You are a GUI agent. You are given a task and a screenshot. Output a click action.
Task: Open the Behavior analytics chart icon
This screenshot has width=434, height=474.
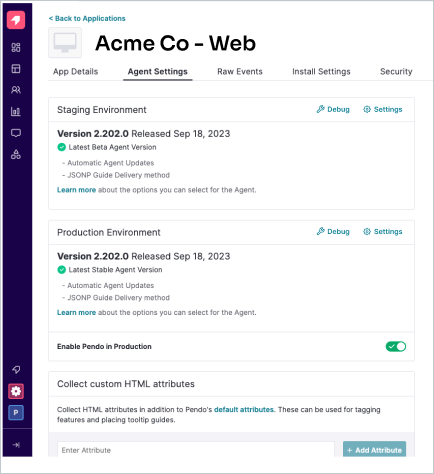click(16, 111)
